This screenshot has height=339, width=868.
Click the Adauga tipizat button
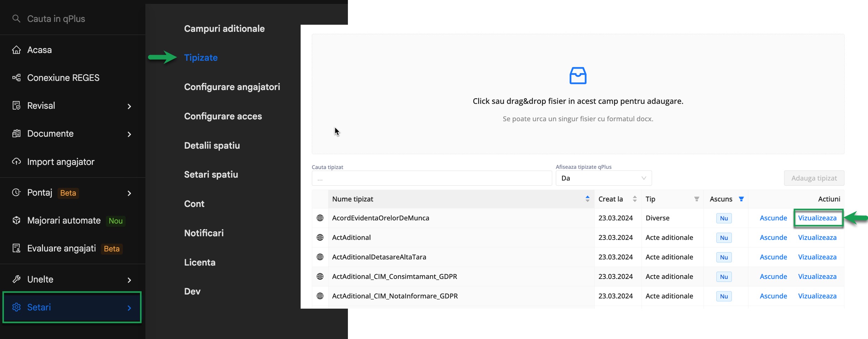[814, 178]
